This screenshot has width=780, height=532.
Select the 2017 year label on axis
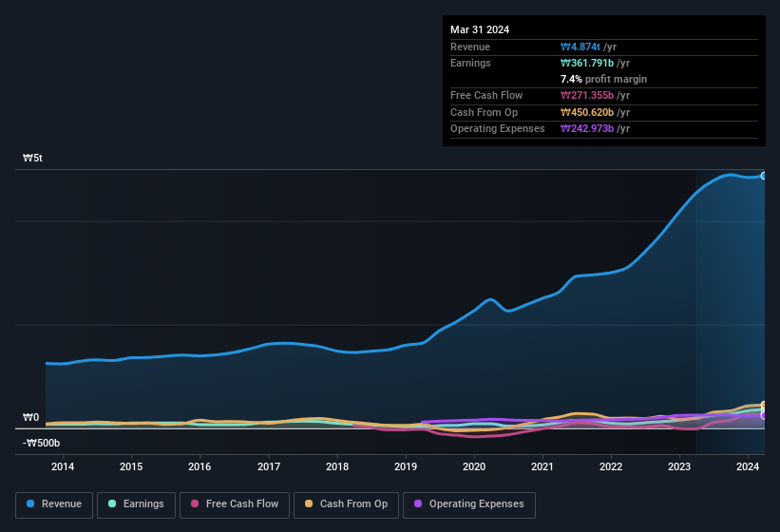269,466
